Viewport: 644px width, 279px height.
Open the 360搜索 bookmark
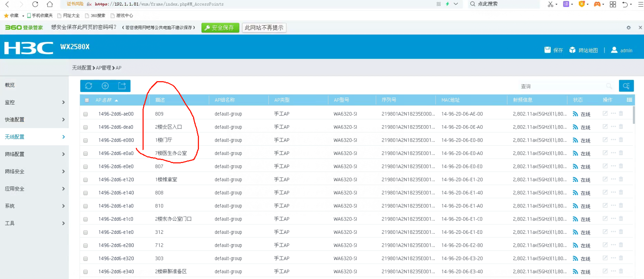95,16
